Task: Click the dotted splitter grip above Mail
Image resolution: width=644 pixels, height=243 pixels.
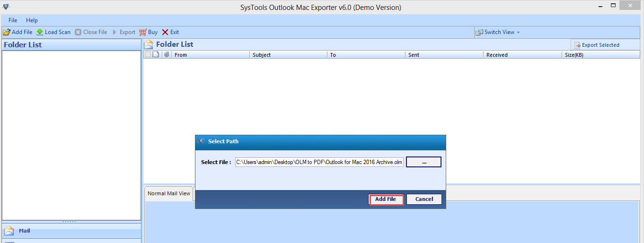Action: click(x=70, y=222)
